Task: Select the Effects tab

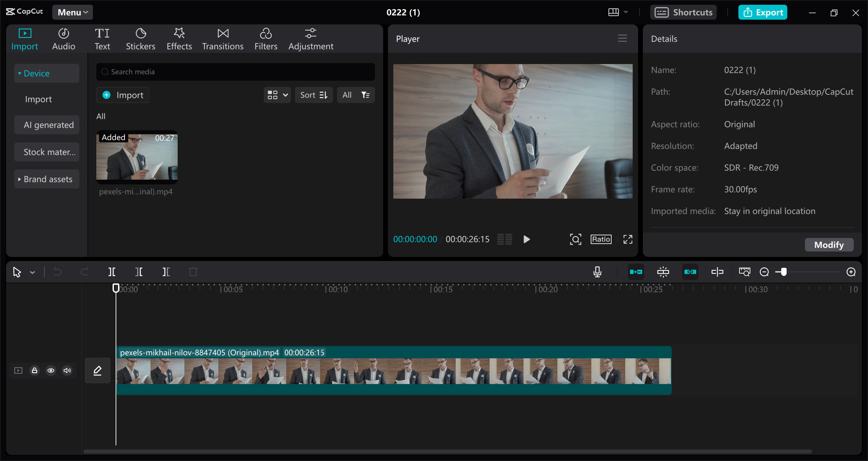Action: 178,38
